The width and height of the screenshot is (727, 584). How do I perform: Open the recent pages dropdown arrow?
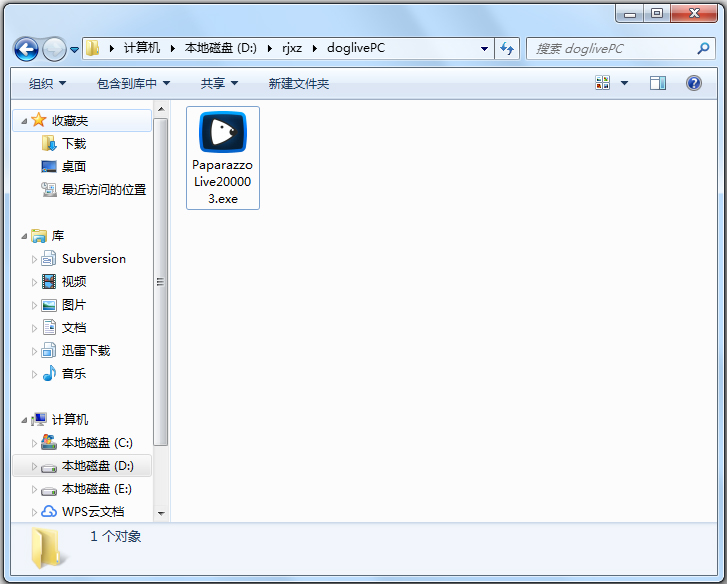tap(74, 49)
